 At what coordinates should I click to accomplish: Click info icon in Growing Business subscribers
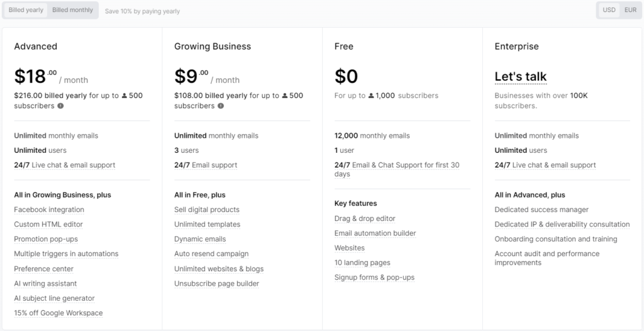tap(221, 106)
